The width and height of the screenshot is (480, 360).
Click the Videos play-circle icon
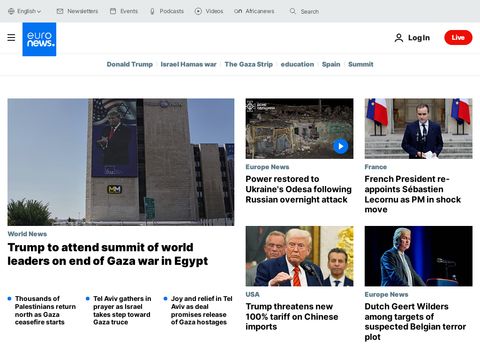pyautogui.click(x=198, y=11)
